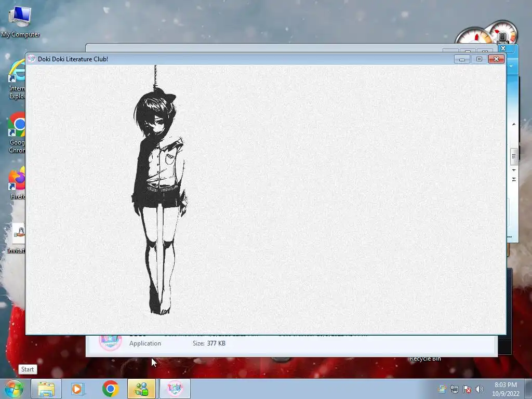Launch the Google Chrome desktop shortcut
Image resolution: width=532 pixels, height=399 pixels.
click(16, 133)
